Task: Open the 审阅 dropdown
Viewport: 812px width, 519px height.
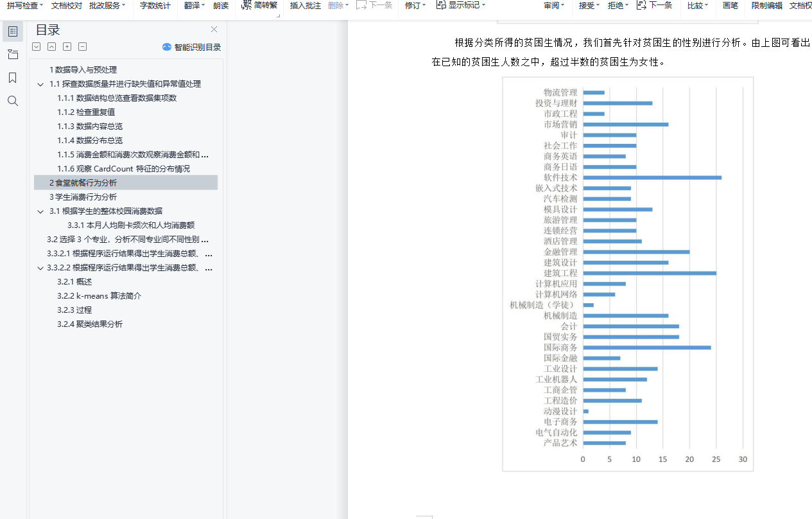Action: pos(554,5)
